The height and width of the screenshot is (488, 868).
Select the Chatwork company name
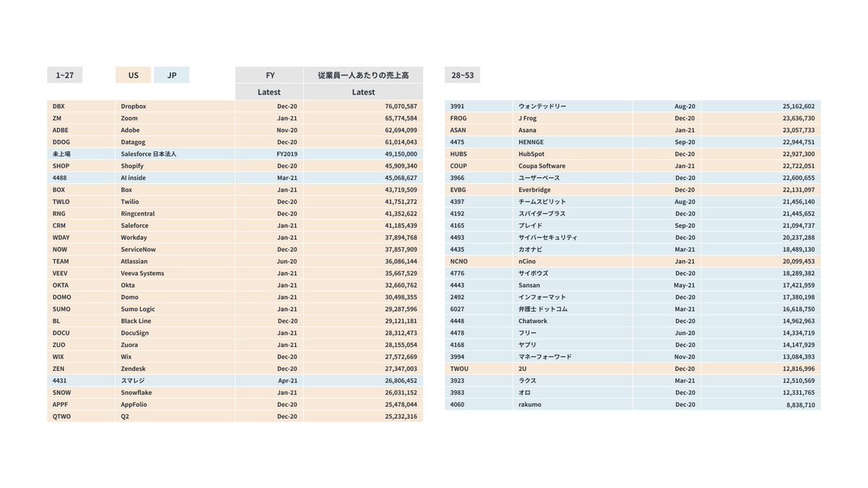pyautogui.click(x=533, y=321)
